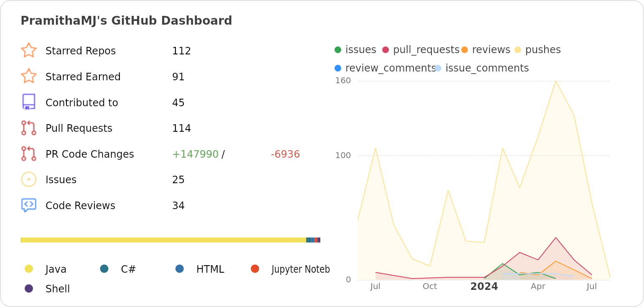Screen dimensions: 644x307
Task: Click the 2024 x-axis label
Action: coord(484,286)
